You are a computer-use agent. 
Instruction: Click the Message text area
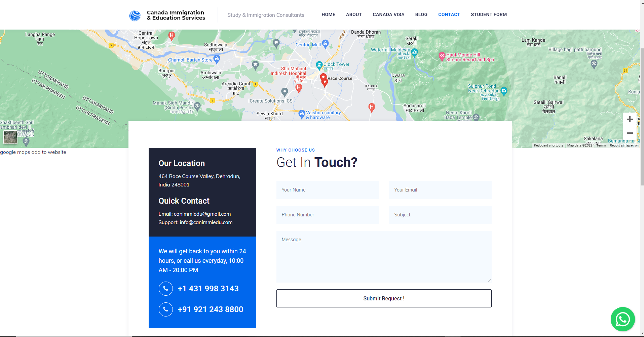[x=384, y=257]
